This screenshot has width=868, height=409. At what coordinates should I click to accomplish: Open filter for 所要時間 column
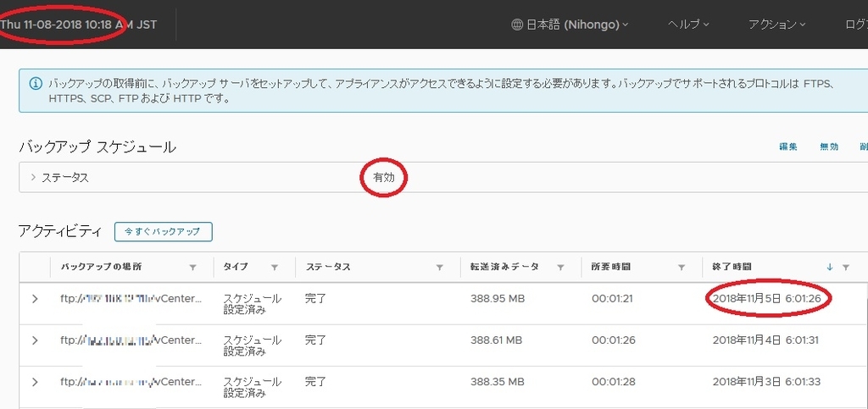[682, 268]
